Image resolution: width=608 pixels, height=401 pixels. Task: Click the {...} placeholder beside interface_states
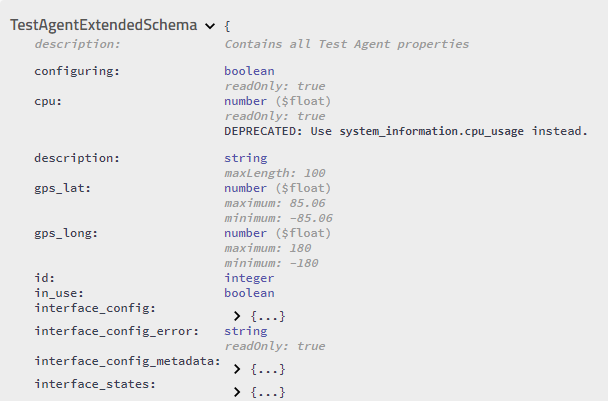pos(268,392)
